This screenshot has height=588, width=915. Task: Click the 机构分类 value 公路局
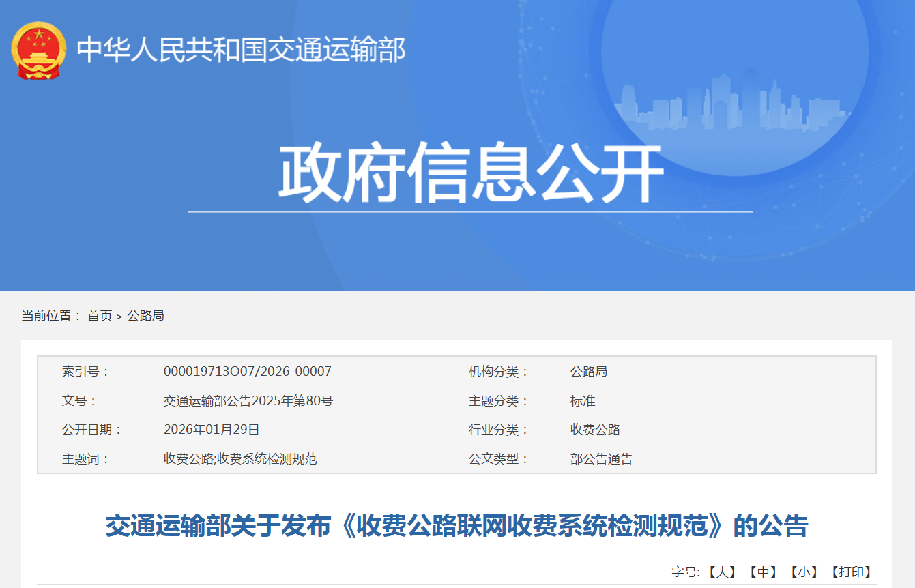(x=588, y=372)
